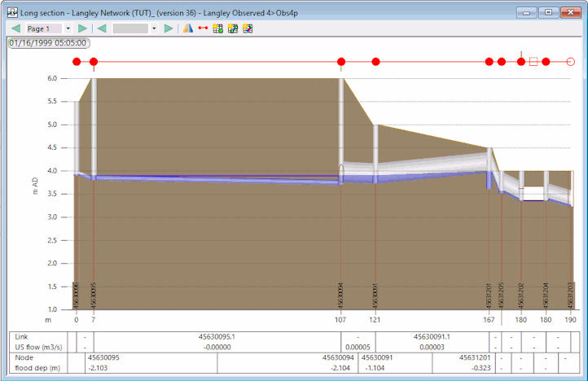Go to previous page with first green left arrow
The image size is (588, 381).
[x=15, y=28]
